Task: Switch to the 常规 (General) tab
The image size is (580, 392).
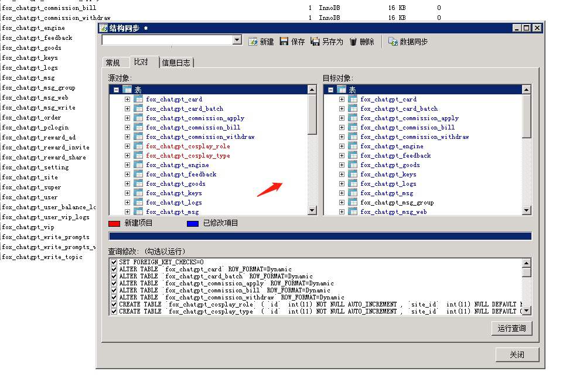Action: [x=112, y=63]
